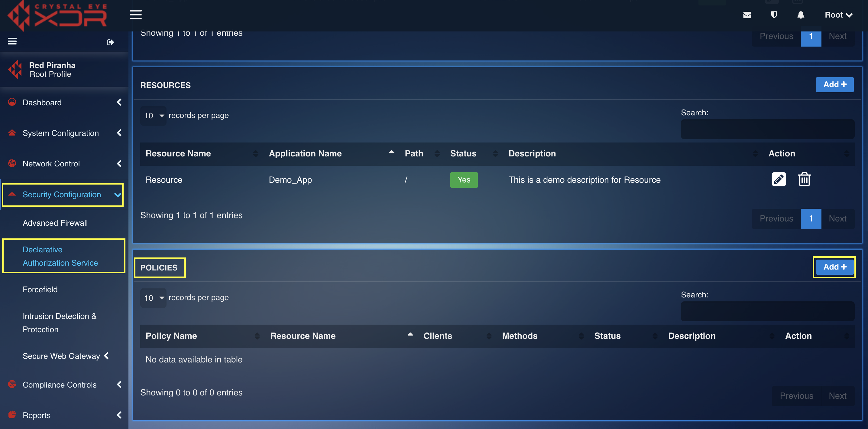This screenshot has width=868, height=429.
Task: Sort by Policy Name column
Action: click(202, 336)
